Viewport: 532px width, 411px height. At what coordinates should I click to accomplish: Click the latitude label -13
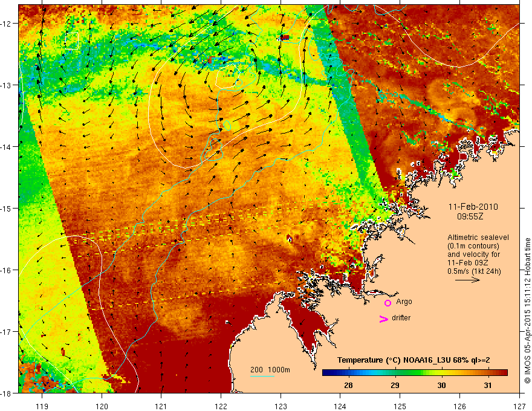click(x=6, y=85)
